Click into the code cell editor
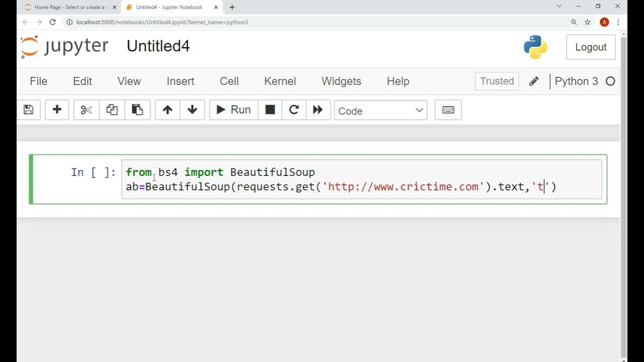 362,179
